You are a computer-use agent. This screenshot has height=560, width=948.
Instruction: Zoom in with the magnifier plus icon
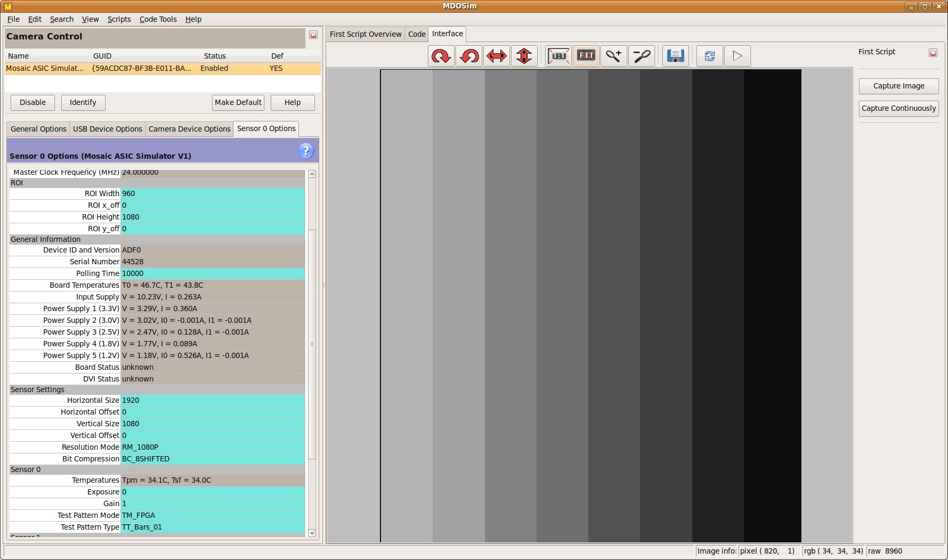click(x=614, y=56)
